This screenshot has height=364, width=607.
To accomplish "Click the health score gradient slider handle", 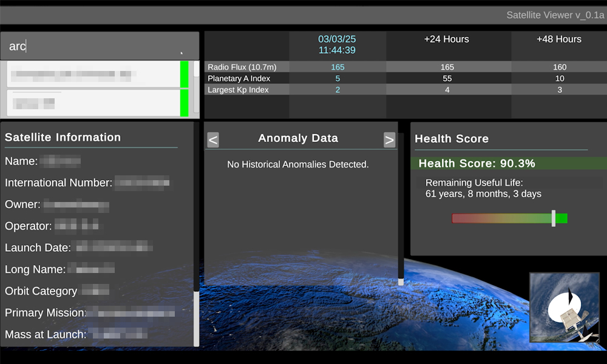I will click(554, 218).
